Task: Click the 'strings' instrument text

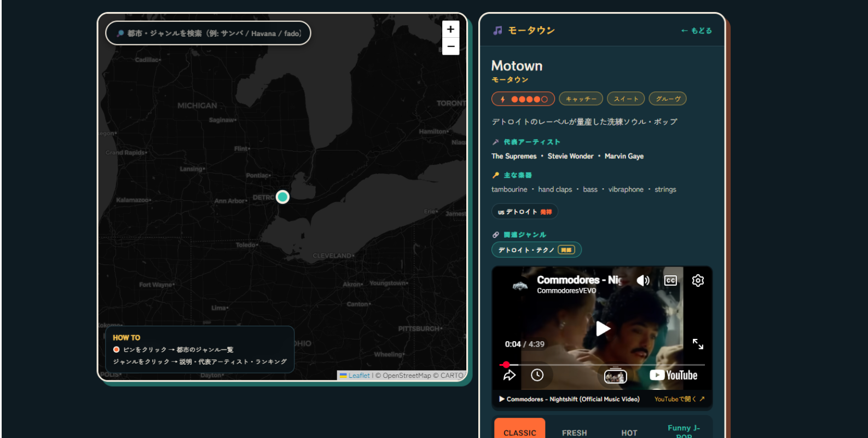Action: (x=665, y=189)
